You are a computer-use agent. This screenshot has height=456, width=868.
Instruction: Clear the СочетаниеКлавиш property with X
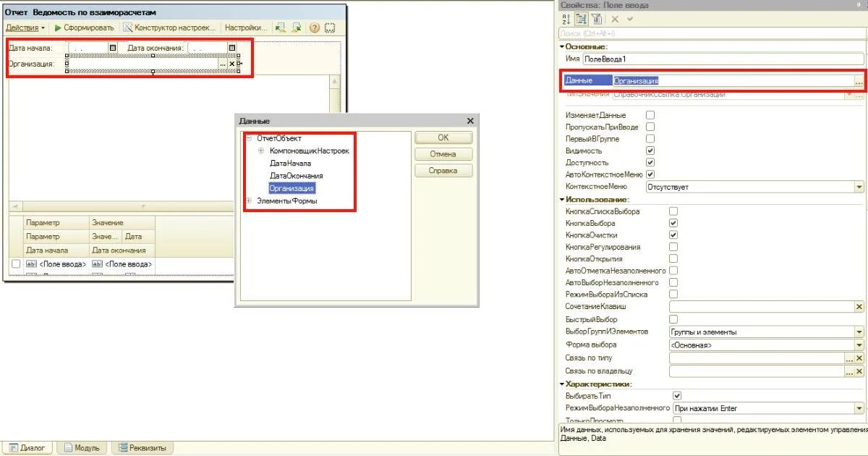pos(859,307)
